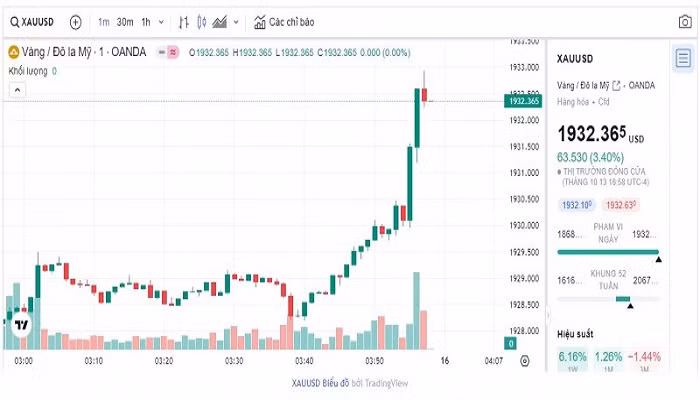
Task: Select the bars chart style icon
Action: pos(184,21)
